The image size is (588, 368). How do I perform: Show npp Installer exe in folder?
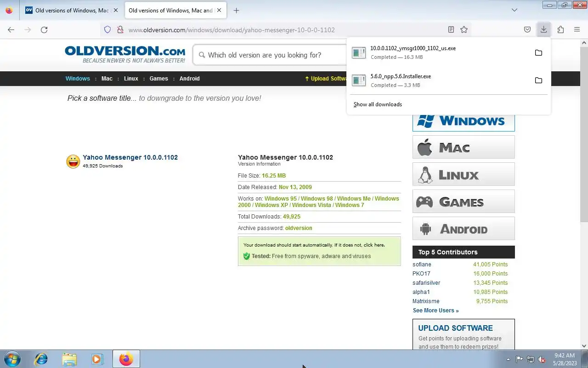coord(538,80)
